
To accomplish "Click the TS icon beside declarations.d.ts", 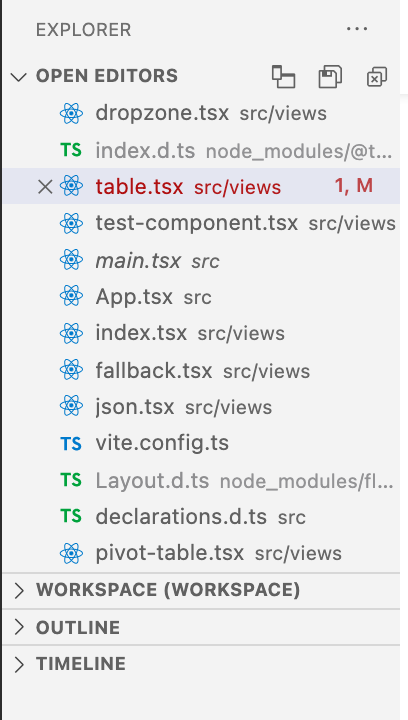I will [x=71, y=517].
